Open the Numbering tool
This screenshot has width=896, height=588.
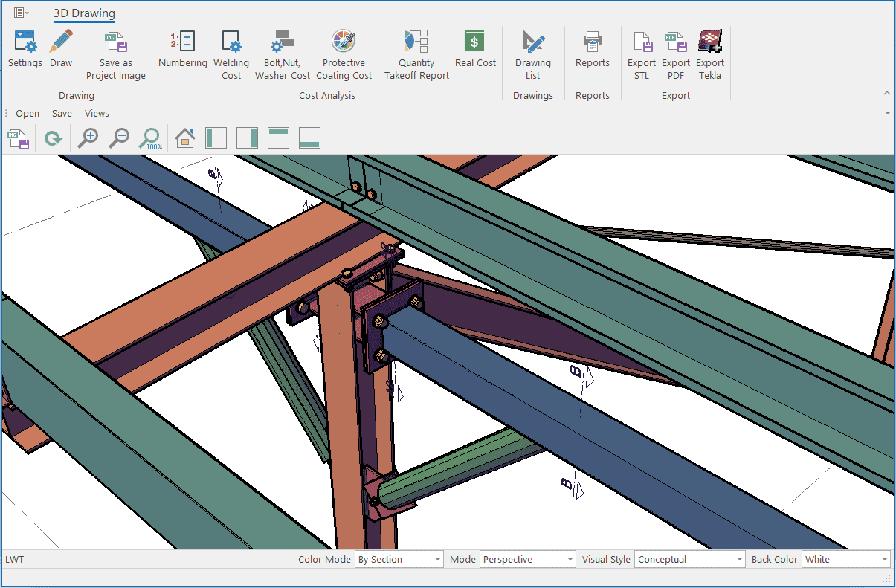click(x=182, y=43)
